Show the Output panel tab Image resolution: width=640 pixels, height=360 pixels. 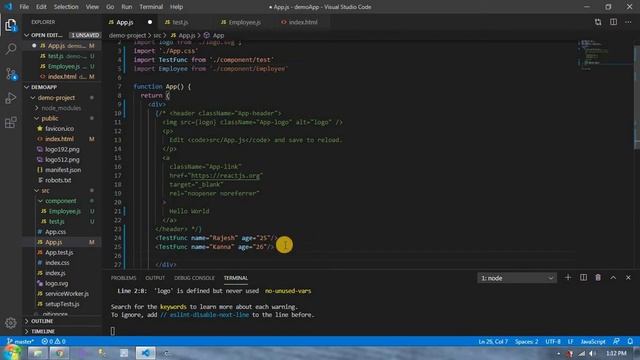pyautogui.click(x=155, y=278)
